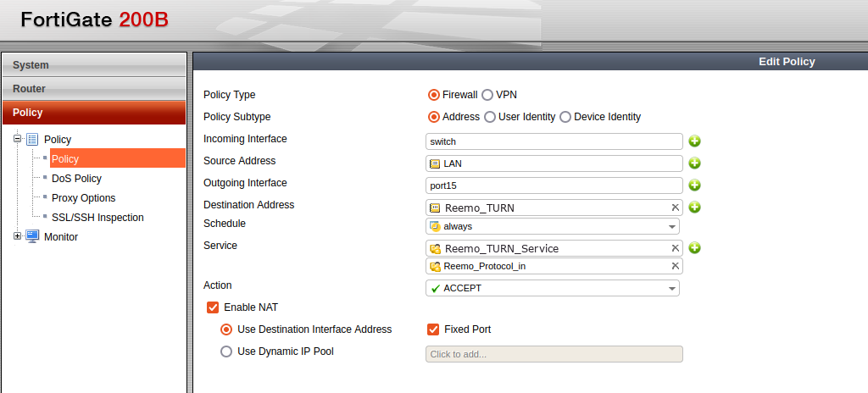This screenshot has width=868, height=393.
Task: Click the ACCEPT green checkmark icon
Action: [435, 288]
